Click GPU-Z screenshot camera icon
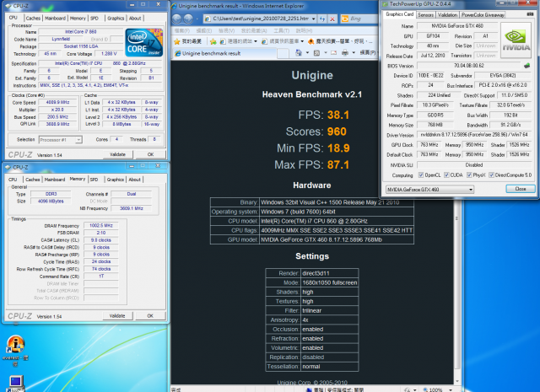The height and width of the screenshot is (392, 540). (531, 14)
